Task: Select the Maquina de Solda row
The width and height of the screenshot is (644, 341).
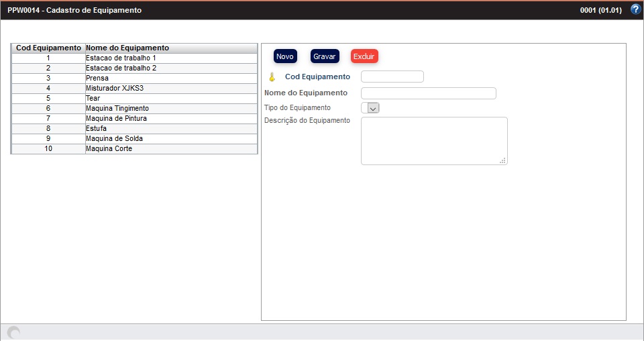Action: click(x=114, y=139)
